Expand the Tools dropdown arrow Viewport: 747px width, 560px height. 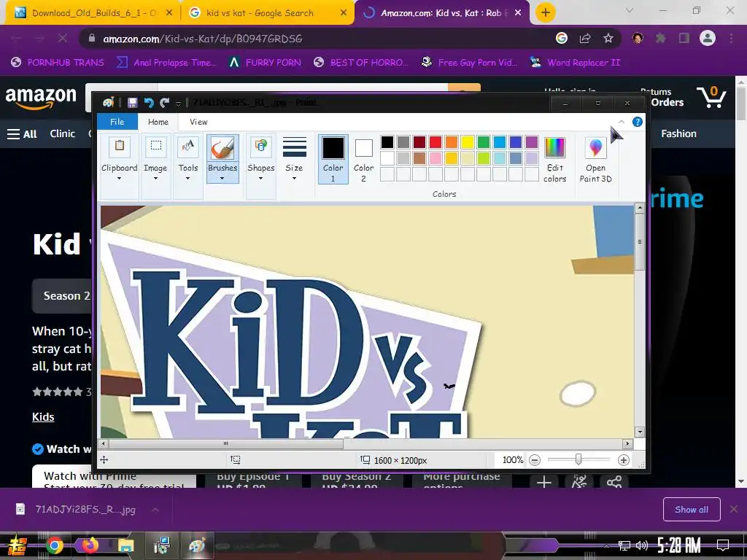point(187,179)
